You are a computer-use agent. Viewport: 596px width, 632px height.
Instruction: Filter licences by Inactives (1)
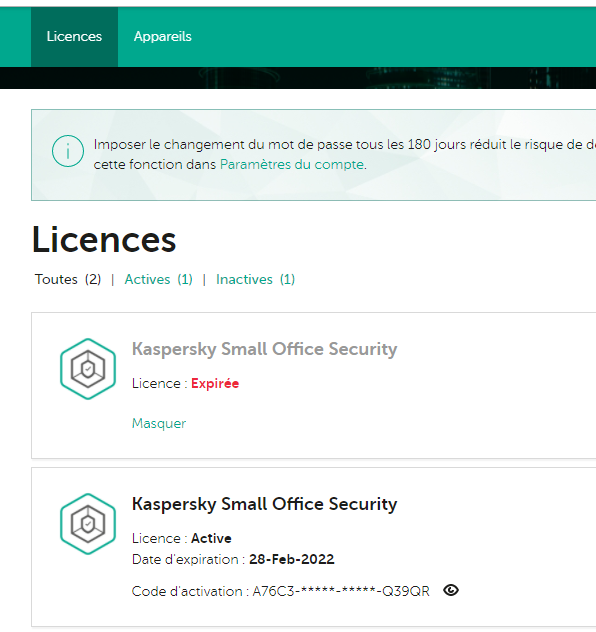pos(255,279)
